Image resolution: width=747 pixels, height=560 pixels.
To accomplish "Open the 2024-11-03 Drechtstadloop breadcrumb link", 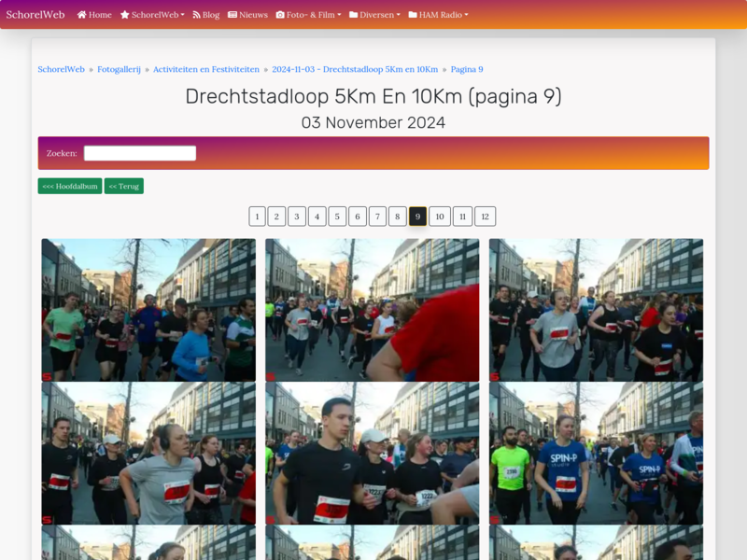I will click(x=355, y=69).
